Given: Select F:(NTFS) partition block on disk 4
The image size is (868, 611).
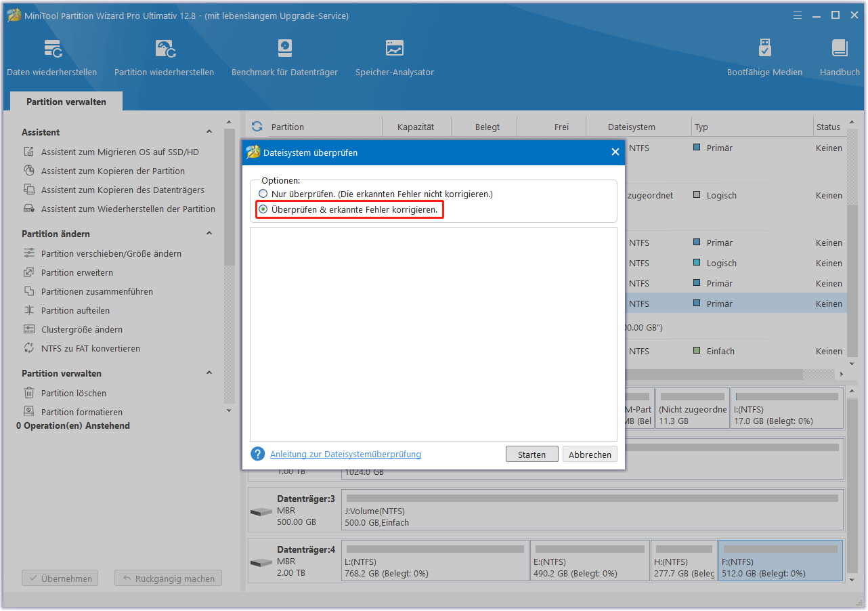Looking at the screenshot, I should point(781,561).
